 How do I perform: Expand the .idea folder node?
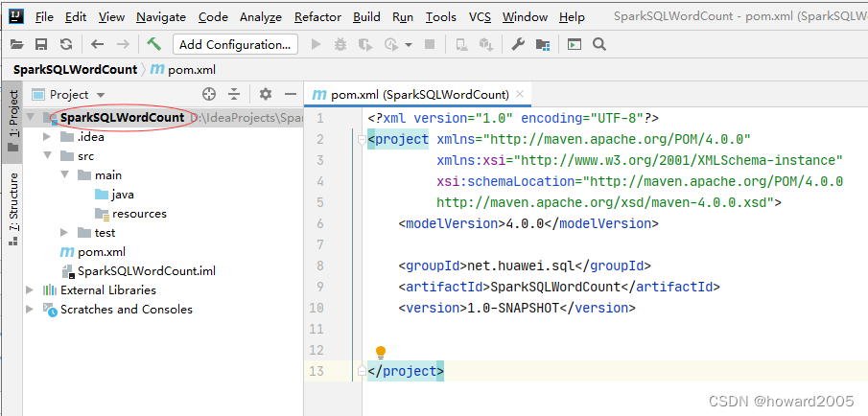pos(46,137)
